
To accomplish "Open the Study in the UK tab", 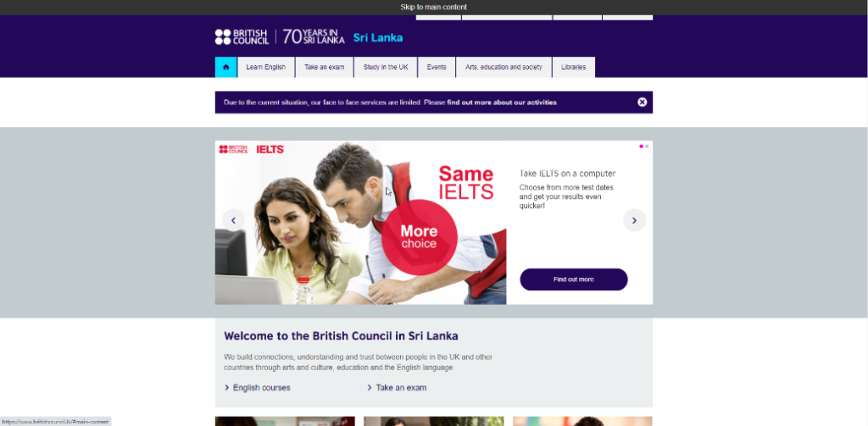I will 386,67.
